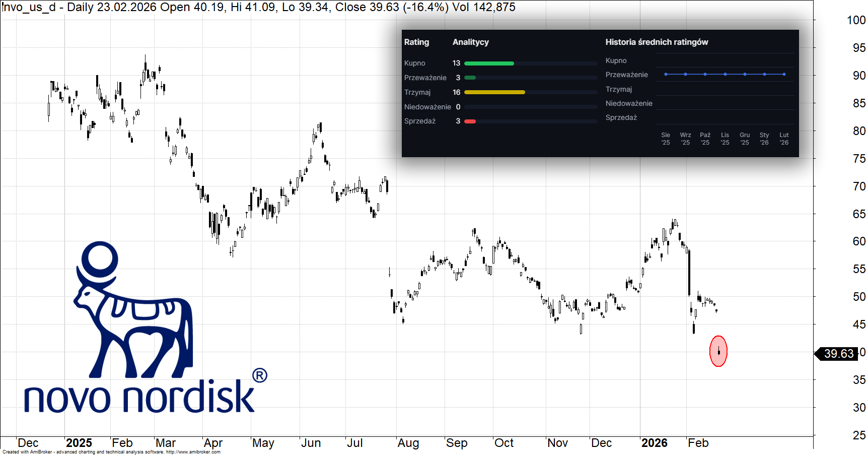Click the yellow Trzymaj rating bar
The height and width of the screenshot is (455, 868).
click(494, 92)
